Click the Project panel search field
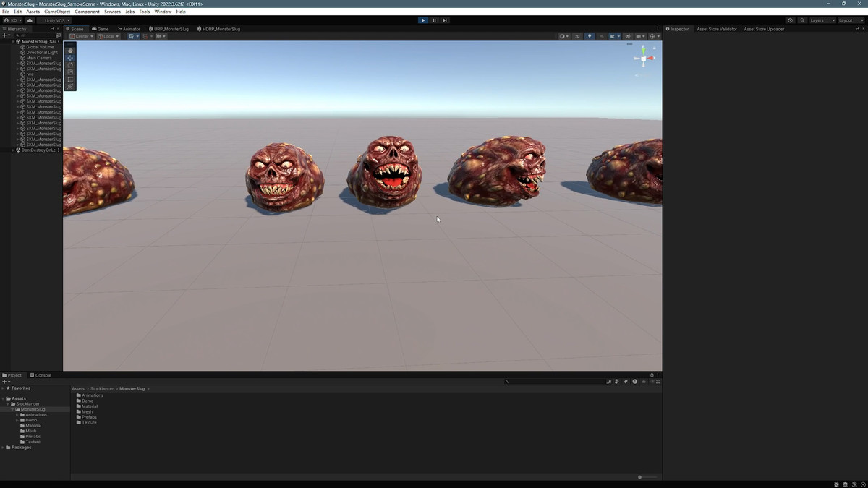 tap(553, 382)
